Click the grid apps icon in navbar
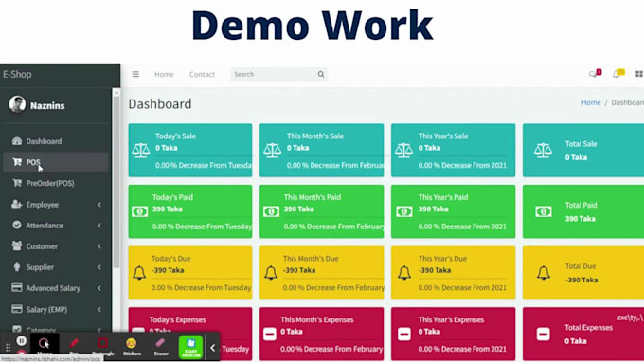 (639, 74)
